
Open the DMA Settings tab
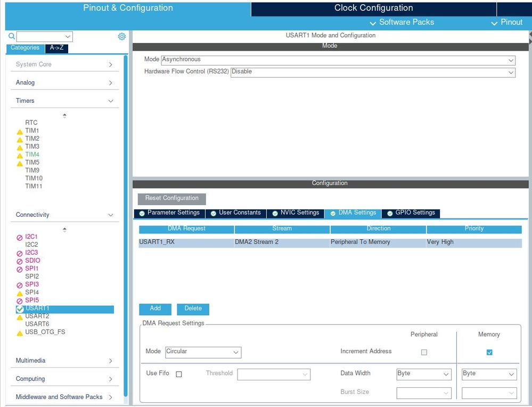[x=353, y=213]
